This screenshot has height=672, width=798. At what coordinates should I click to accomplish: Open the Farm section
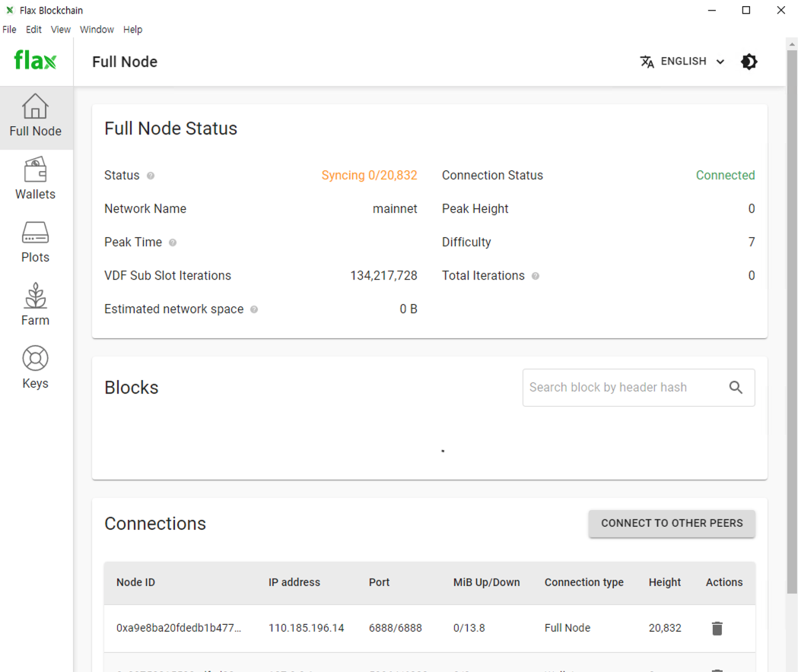36,306
